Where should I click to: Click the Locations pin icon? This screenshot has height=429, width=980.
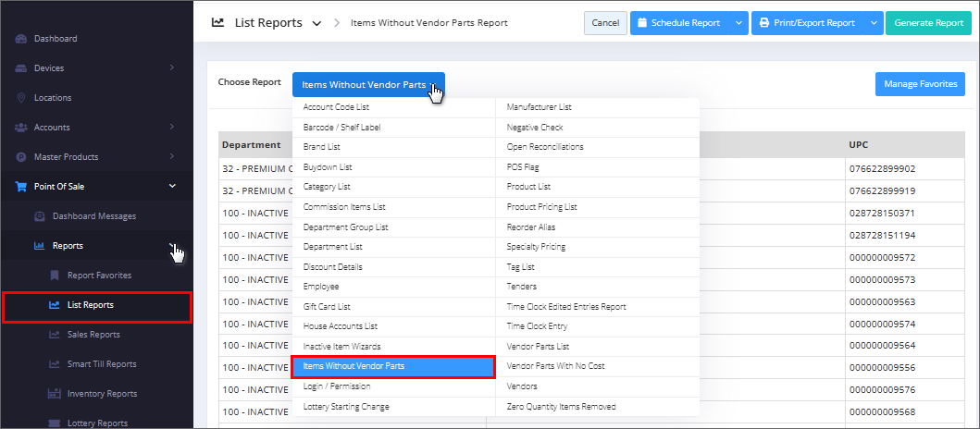(x=21, y=98)
